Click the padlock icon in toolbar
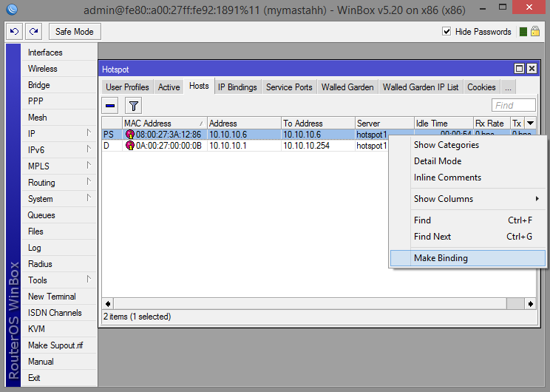Image resolution: width=550 pixels, height=392 pixels. (535, 32)
